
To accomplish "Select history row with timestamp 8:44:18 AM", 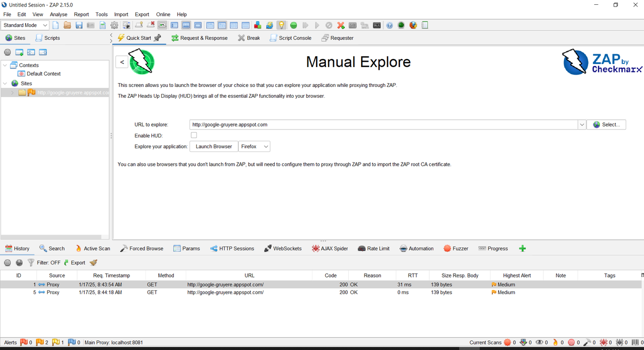I will point(322,293).
